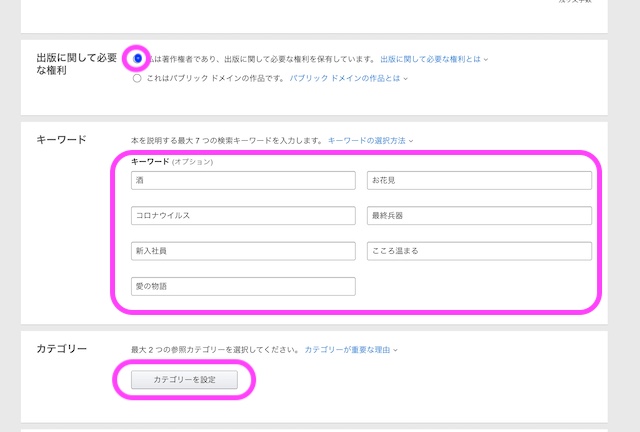Click the keyword field containing 酒
The width and height of the screenshot is (640, 432).
point(243,180)
